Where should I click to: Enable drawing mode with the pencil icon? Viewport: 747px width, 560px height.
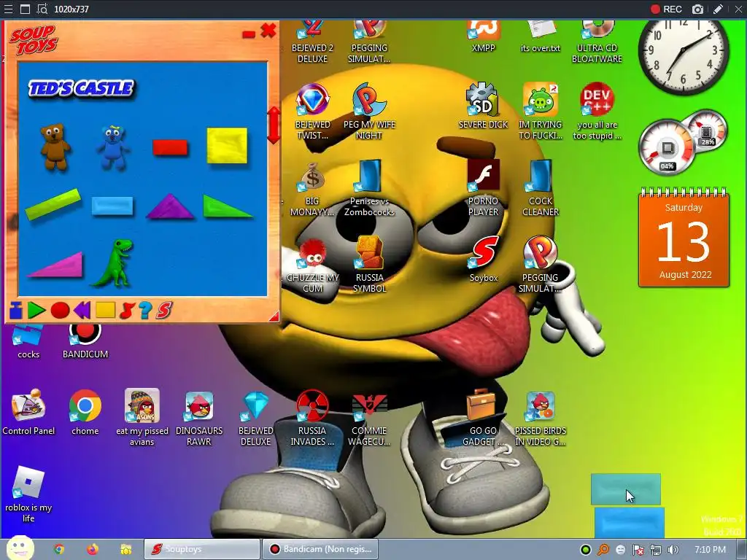click(x=718, y=9)
